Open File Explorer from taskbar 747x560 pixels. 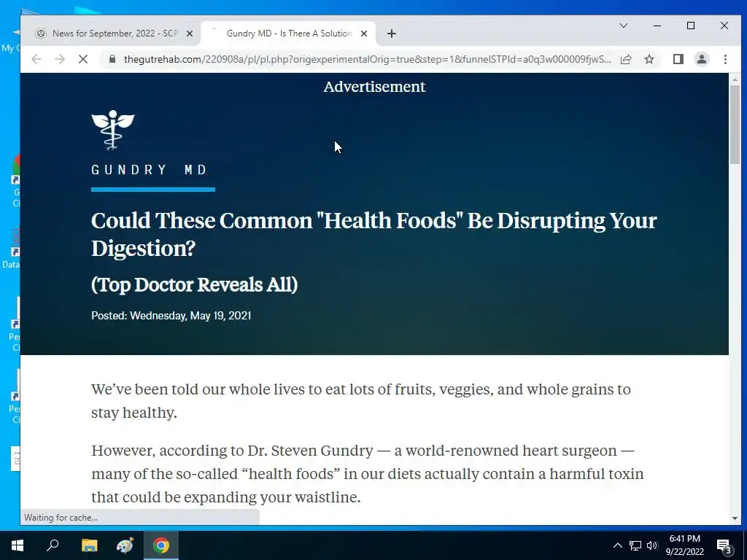coord(89,545)
